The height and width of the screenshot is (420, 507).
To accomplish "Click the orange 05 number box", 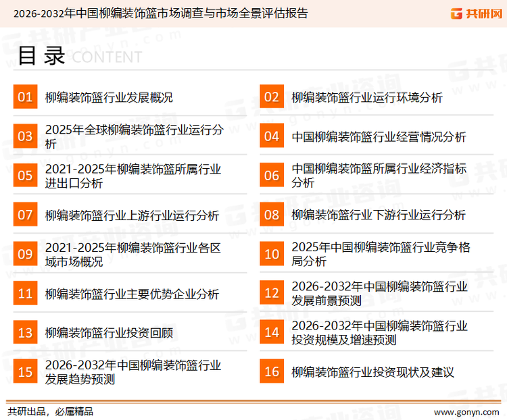I will coord(25,175).
